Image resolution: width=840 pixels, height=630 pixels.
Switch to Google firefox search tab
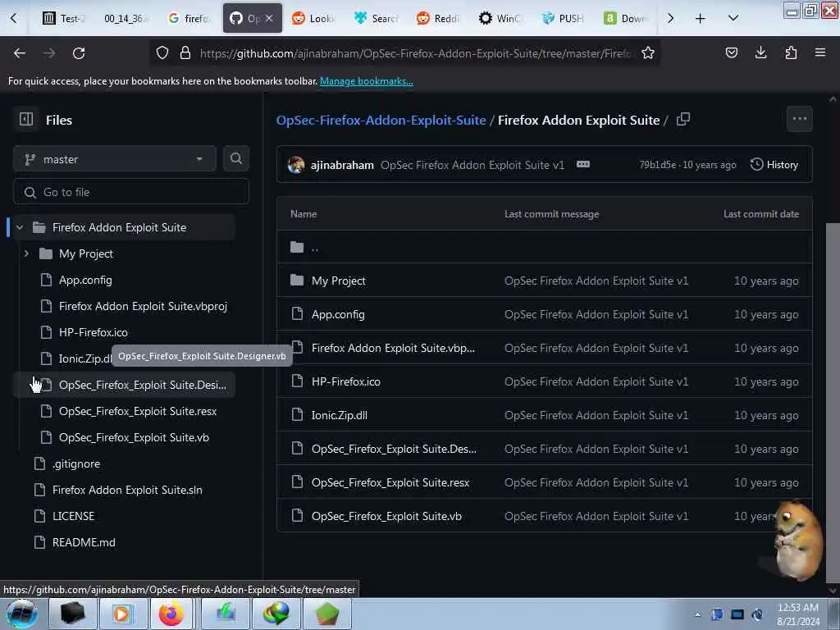(189, 19)
